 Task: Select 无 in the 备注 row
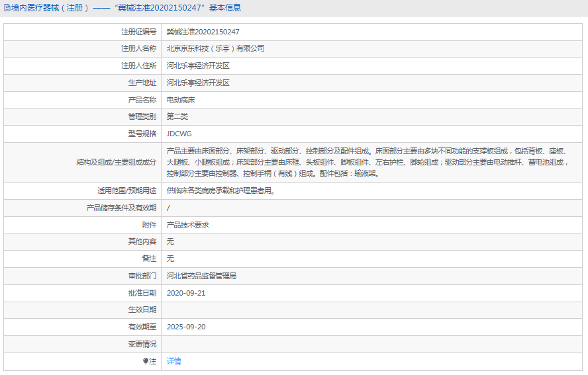170,259
